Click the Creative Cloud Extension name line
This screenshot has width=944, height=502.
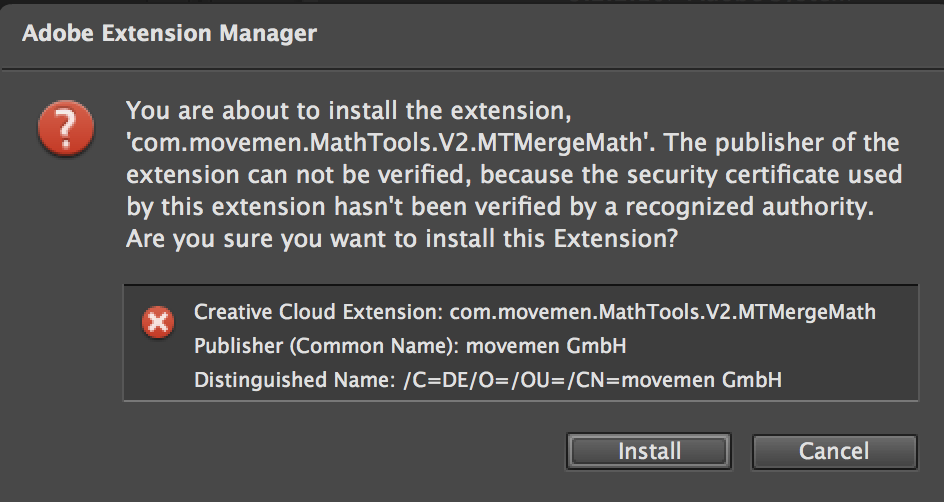535,312
